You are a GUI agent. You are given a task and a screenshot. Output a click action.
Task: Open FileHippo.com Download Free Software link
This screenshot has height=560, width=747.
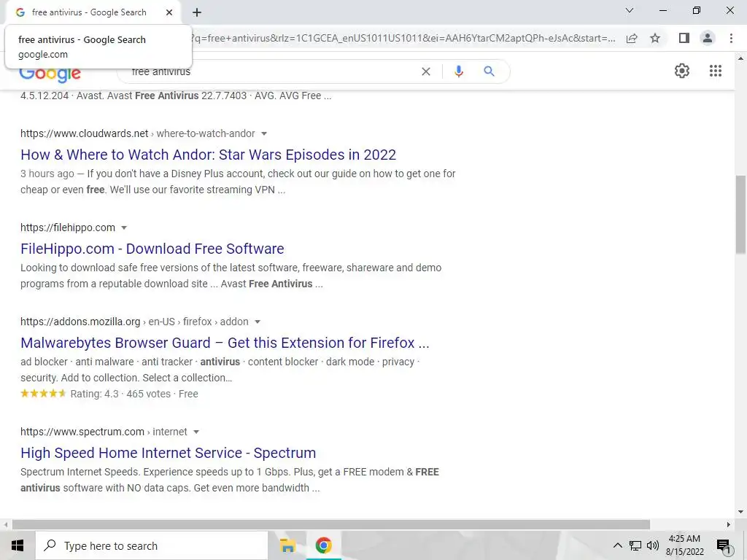(152, 249)
